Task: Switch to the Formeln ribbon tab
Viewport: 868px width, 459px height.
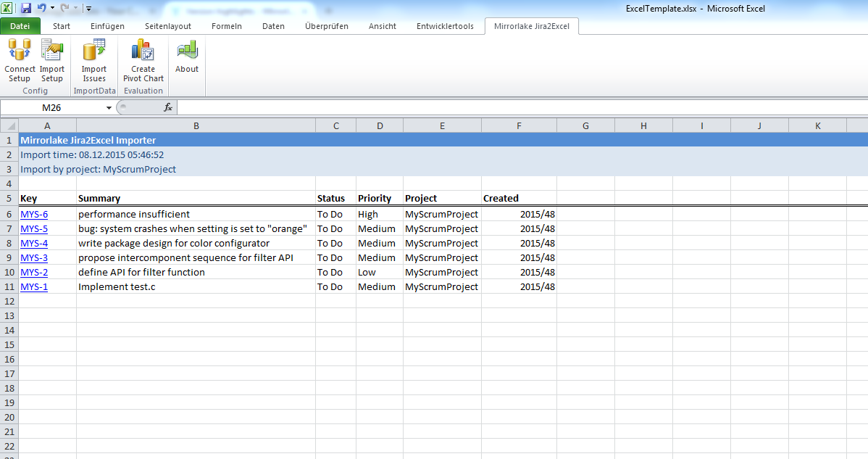Action: point(227,26)
